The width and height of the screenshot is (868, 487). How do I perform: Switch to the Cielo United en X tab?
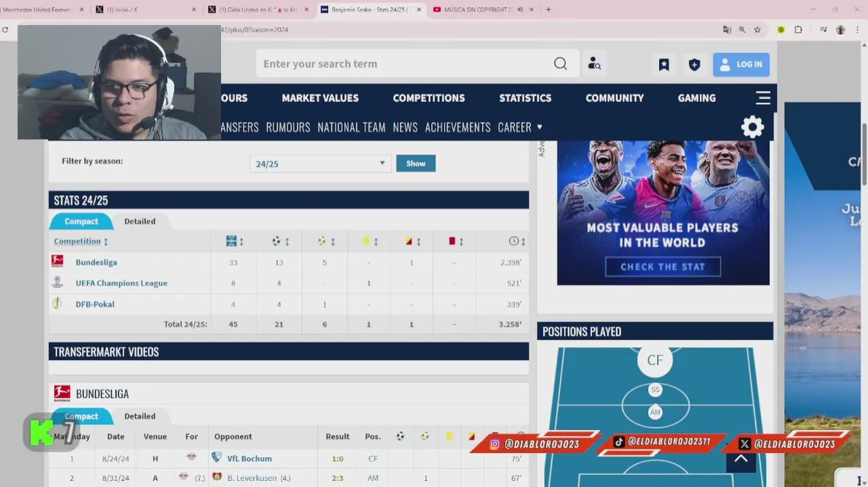[257, 9]
